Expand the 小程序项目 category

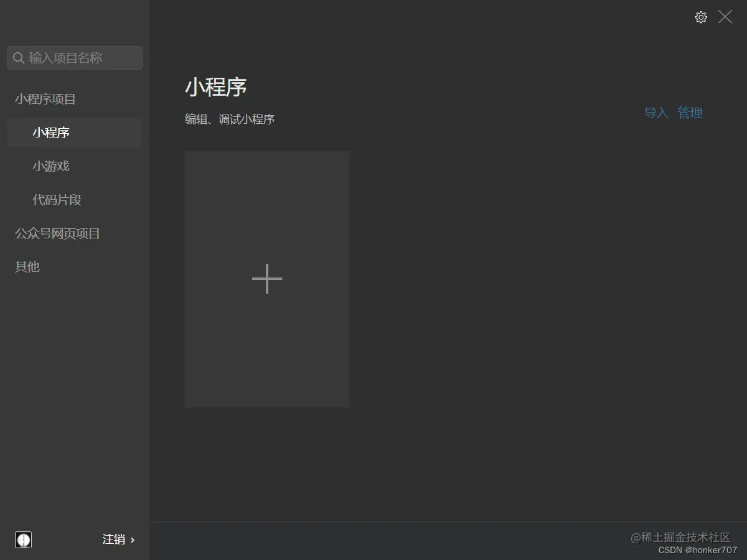(x=45, y=99)
